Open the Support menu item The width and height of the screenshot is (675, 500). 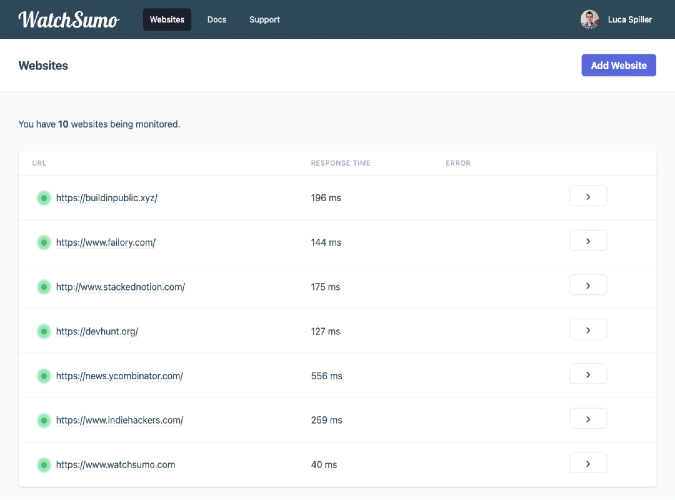click(x=264, y=19)
